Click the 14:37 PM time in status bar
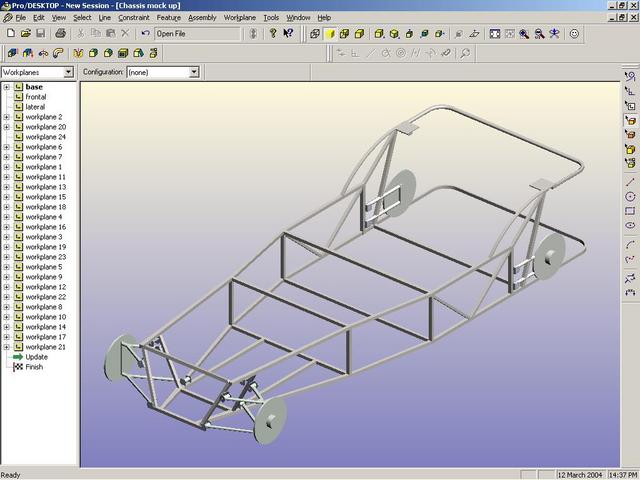The height and width of the screenshot is (480, 640). coord(623,475)
